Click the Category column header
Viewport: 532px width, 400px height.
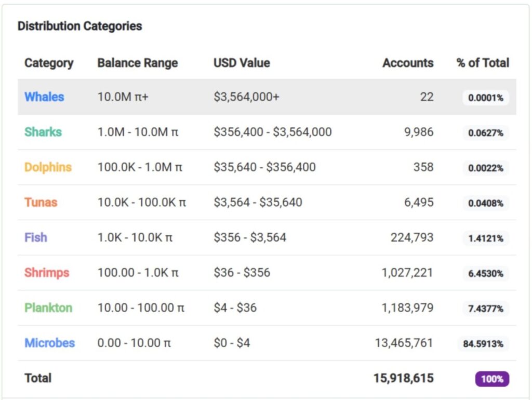[49, 63]
